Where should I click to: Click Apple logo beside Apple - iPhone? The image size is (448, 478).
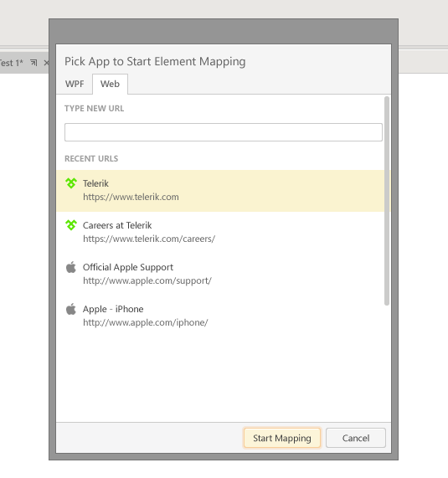click(70, 309)
